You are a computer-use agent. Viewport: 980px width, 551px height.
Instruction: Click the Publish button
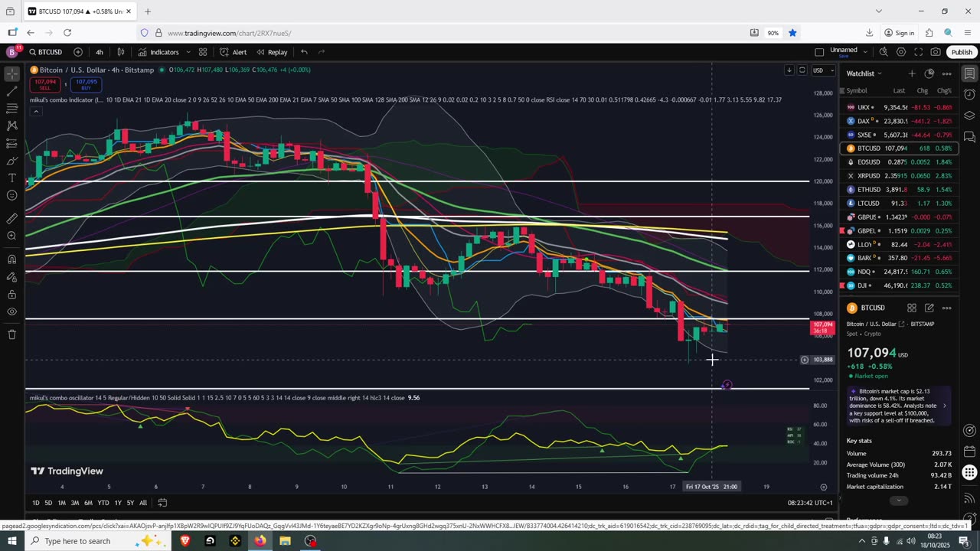point(962,52)
